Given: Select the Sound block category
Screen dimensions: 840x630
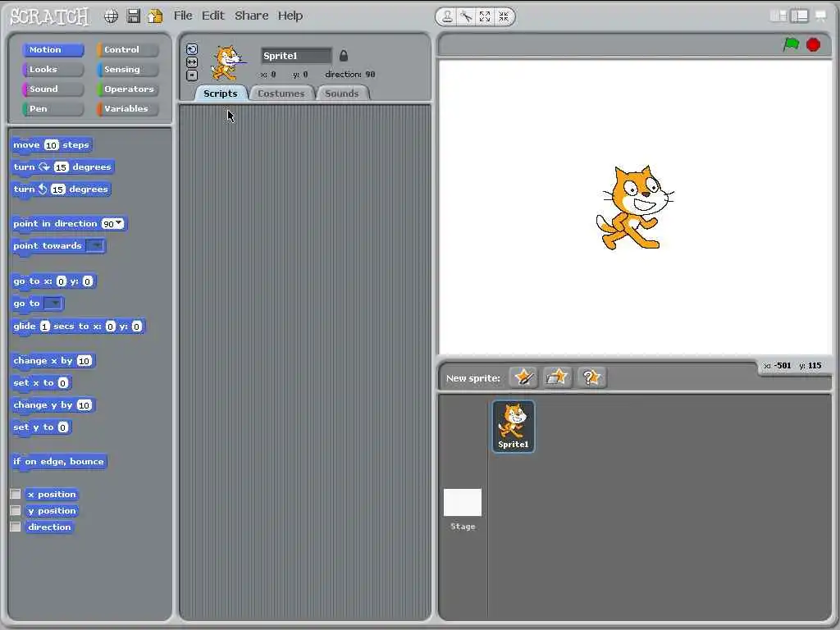Looking at the screenshot, I should pos(53,89).
